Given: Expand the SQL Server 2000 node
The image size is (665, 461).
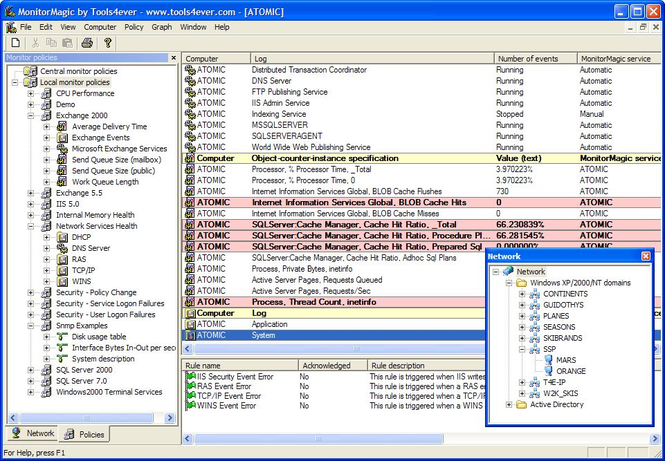Looking at the screenshot, I should coord(31,370).
